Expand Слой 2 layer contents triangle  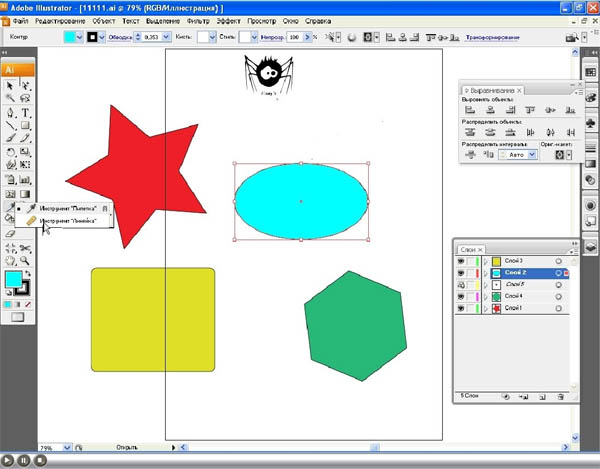[485, 272]
